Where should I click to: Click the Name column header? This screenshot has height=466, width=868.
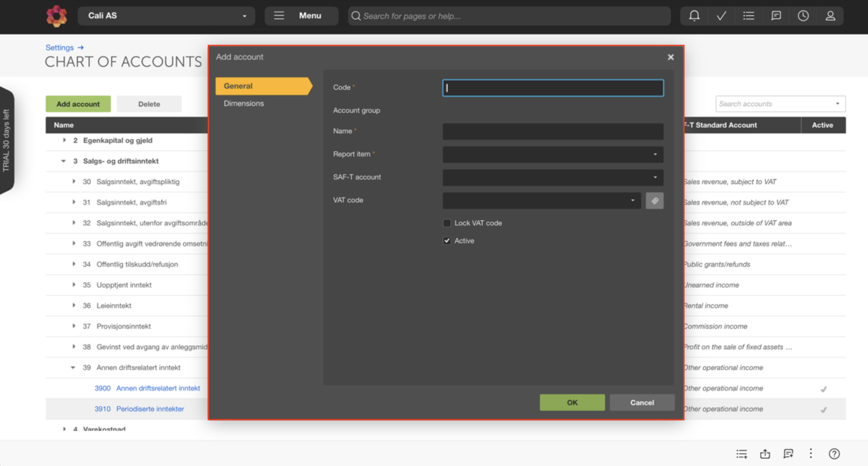pyautogui.click(x=64, y=125)
